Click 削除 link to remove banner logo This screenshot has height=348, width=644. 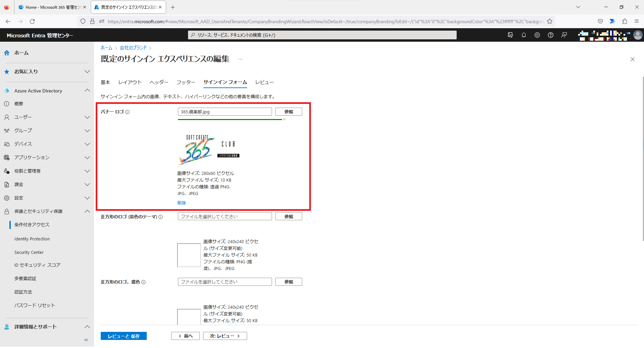[182, 203]
